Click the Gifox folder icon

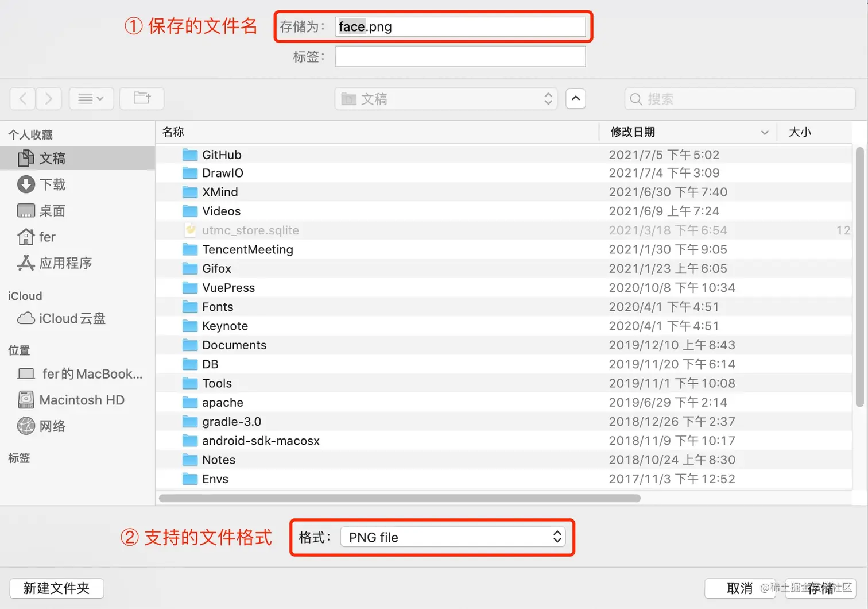(190, 268)
